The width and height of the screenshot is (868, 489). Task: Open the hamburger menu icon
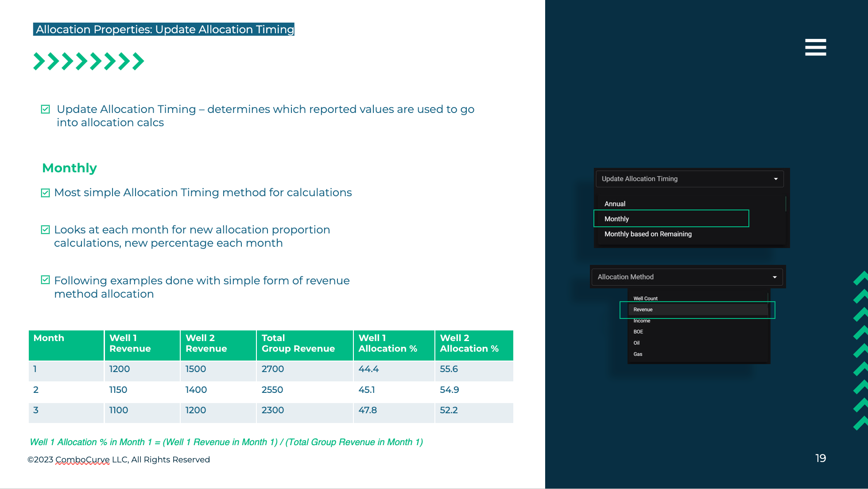[815, 47]
